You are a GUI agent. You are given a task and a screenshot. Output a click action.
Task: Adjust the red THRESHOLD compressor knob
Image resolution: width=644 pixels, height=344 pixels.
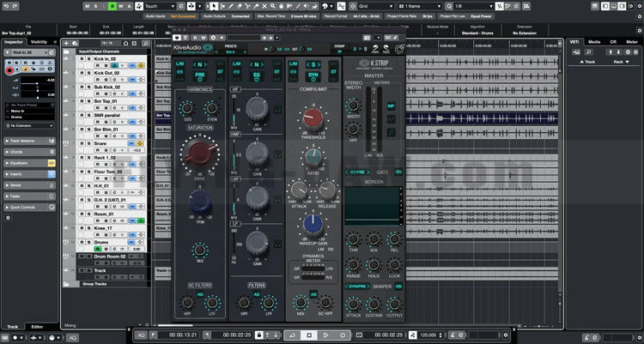tap(313, 117)
